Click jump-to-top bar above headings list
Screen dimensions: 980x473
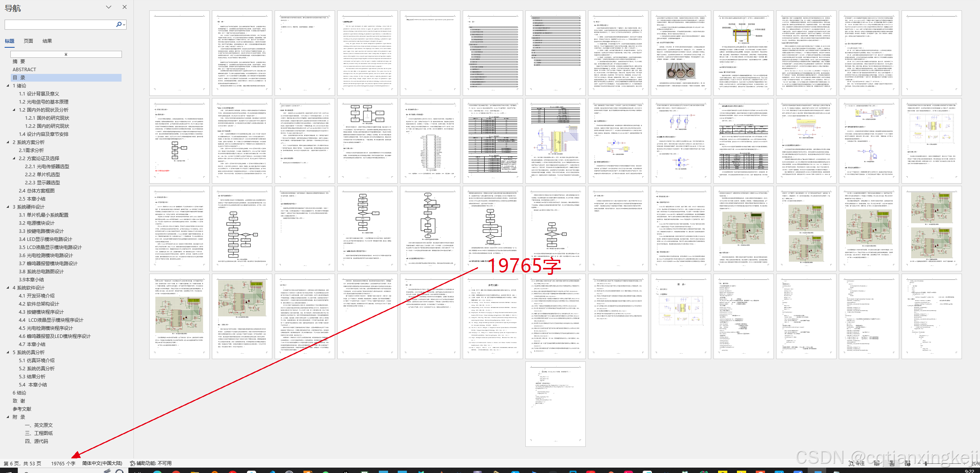pos(66,54)
